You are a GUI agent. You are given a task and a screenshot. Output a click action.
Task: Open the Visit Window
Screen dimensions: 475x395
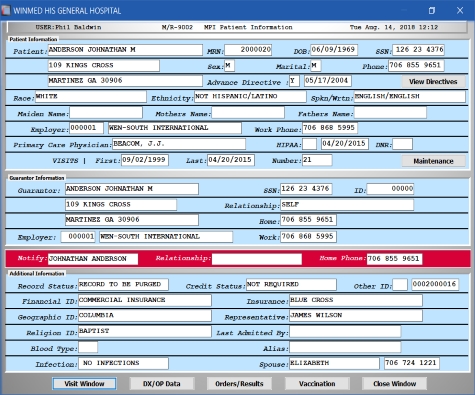click(x=84, y=384)
